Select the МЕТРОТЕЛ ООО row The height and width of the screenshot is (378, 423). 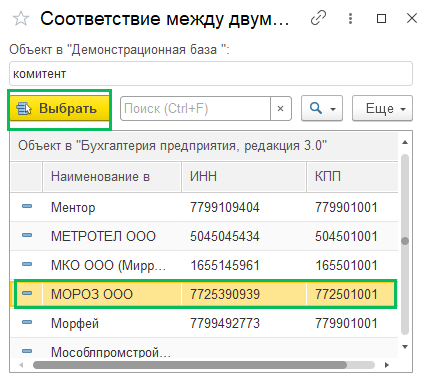point(204,236)
